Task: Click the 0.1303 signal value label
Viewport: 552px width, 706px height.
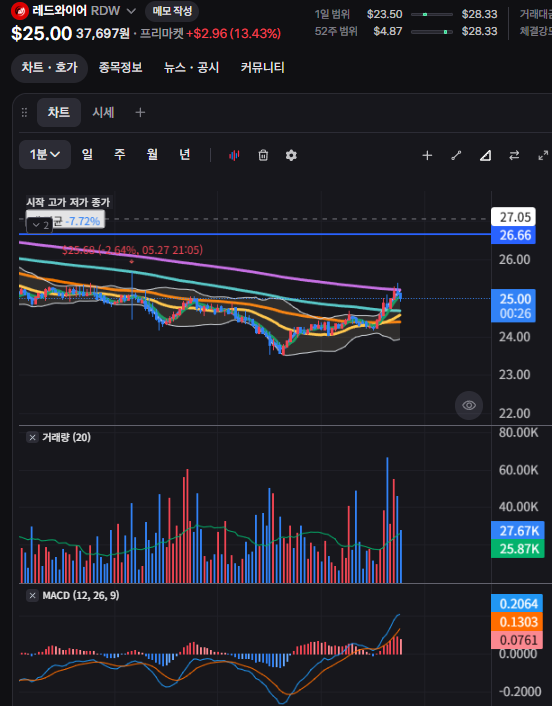Action: (518, 622)
